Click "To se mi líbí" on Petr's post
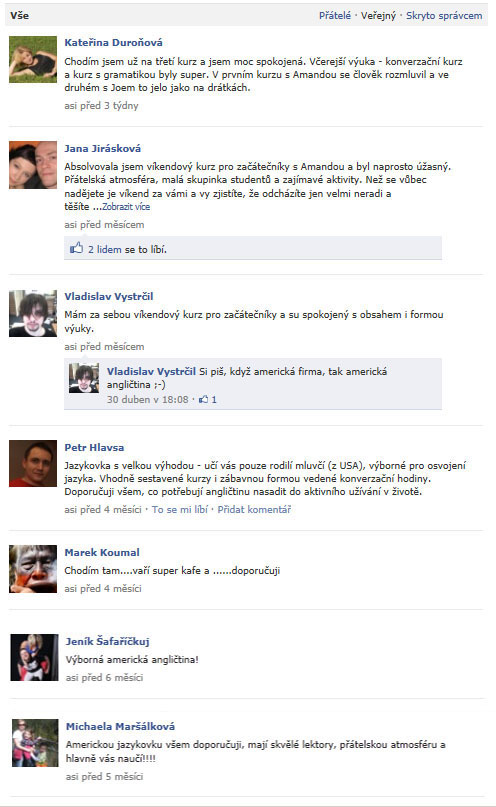496x807 pixels. [180, 510]
